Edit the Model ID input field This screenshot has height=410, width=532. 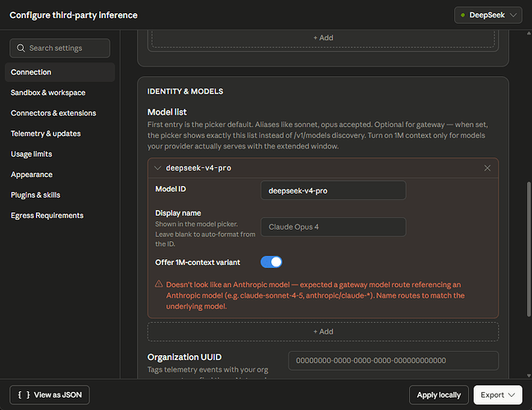tap(333, 190)
